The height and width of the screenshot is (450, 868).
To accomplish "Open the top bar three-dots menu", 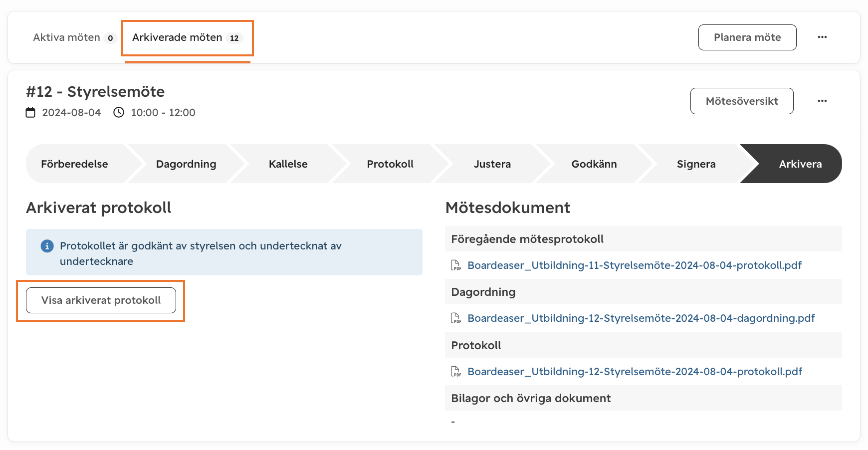I will pyautogui.click(x=822, y=37).
